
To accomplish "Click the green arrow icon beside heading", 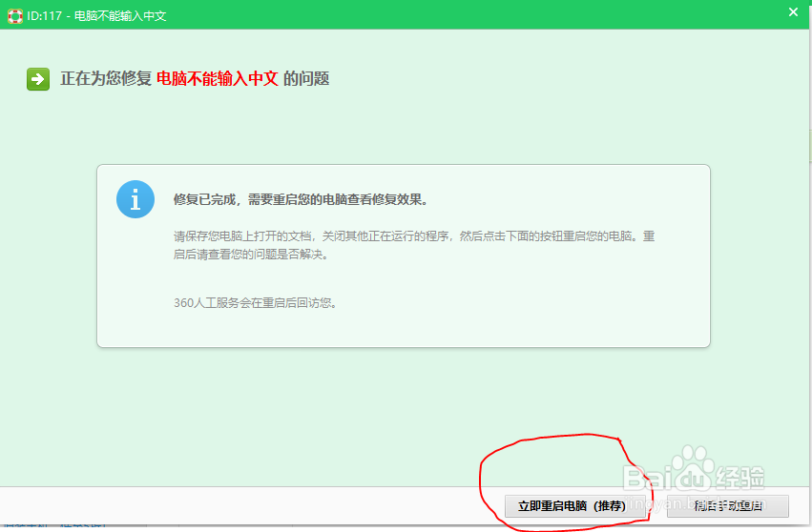I will pyautogui.click(x=38, y=79).
